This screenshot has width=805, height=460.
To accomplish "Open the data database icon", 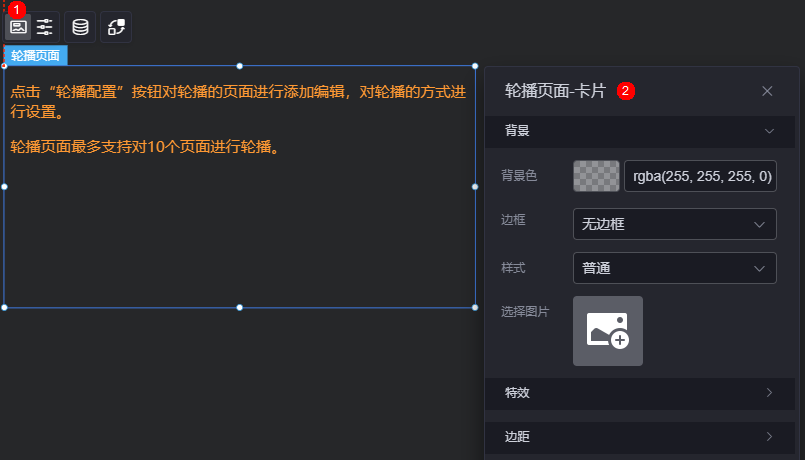I will click(80, 27).
